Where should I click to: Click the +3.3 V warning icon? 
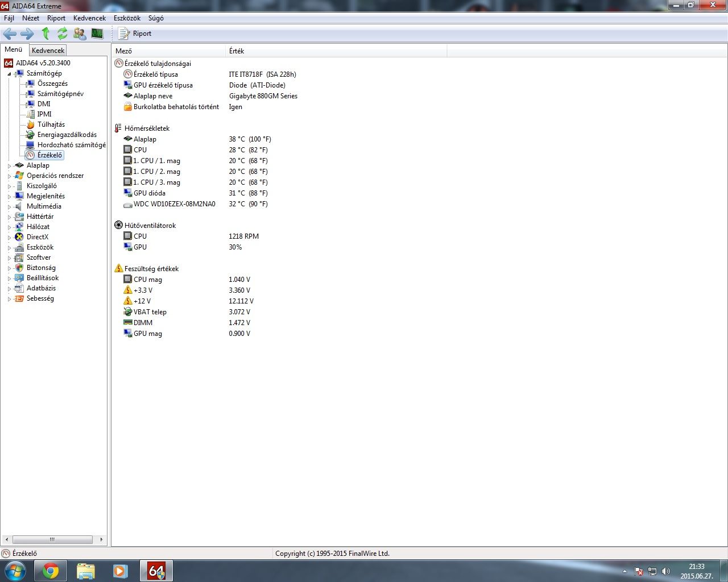tap(128, 290)
